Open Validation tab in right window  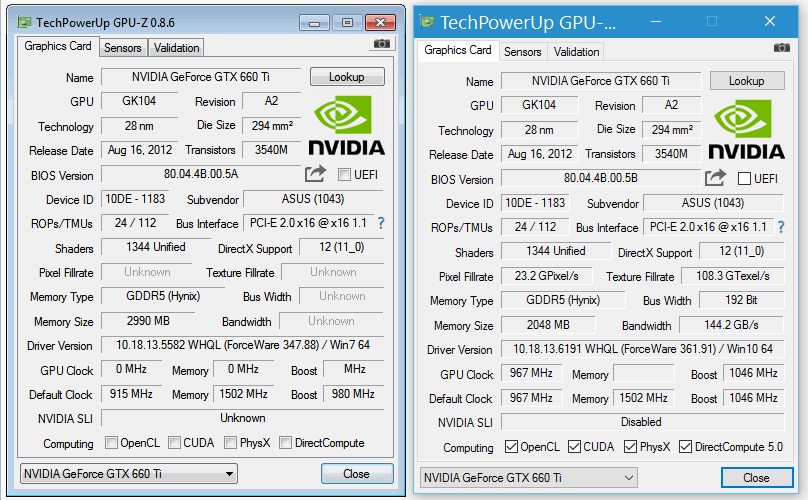(576, 52)
